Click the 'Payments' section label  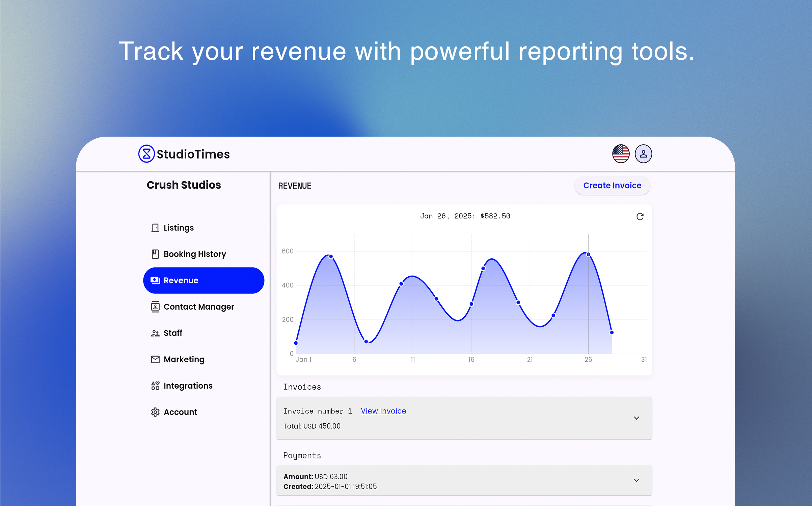click(302, 456)
